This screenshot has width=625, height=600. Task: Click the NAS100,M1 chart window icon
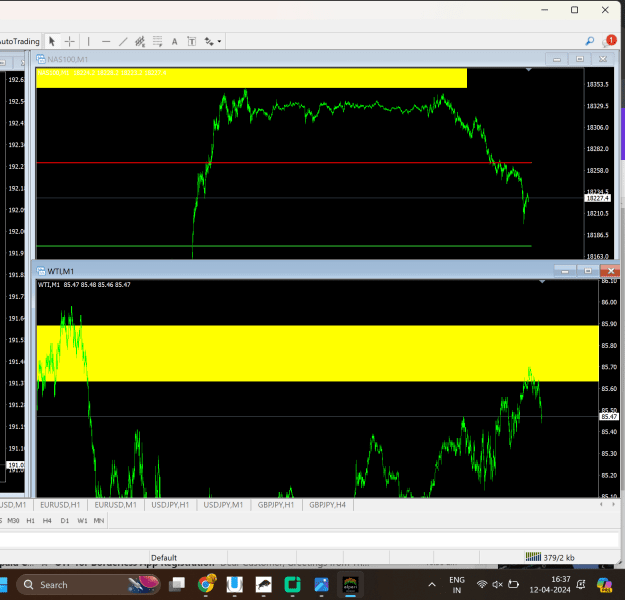[x=41, y=59]
